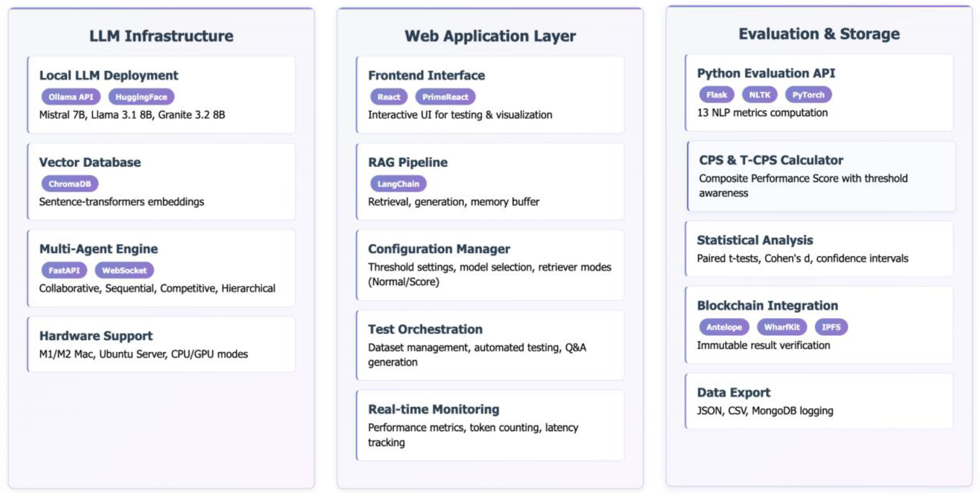Viewport: 980px width, 493px height.
Task: Open the Test Orchestration card
Action: tap(490, 345)
